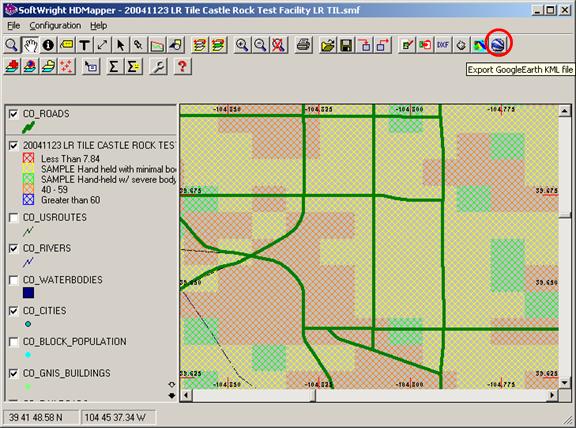Click map vertical scrollbar down arrow
Screen dimensions: 576x428
(565, 383)
